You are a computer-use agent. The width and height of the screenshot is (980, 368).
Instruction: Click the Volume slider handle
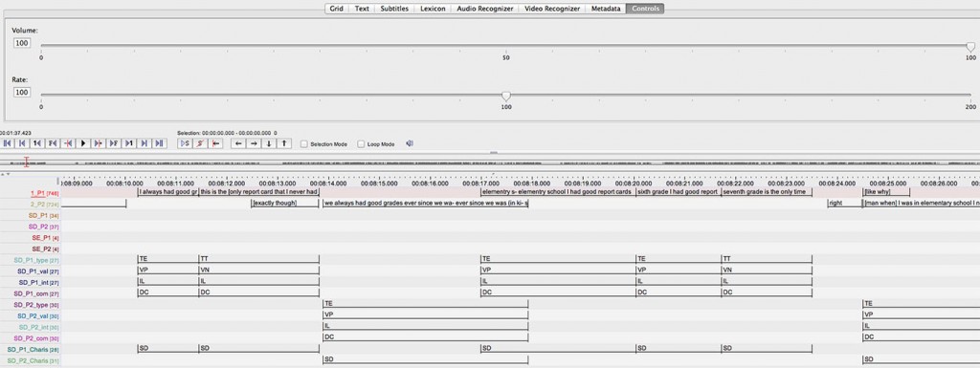970,47
